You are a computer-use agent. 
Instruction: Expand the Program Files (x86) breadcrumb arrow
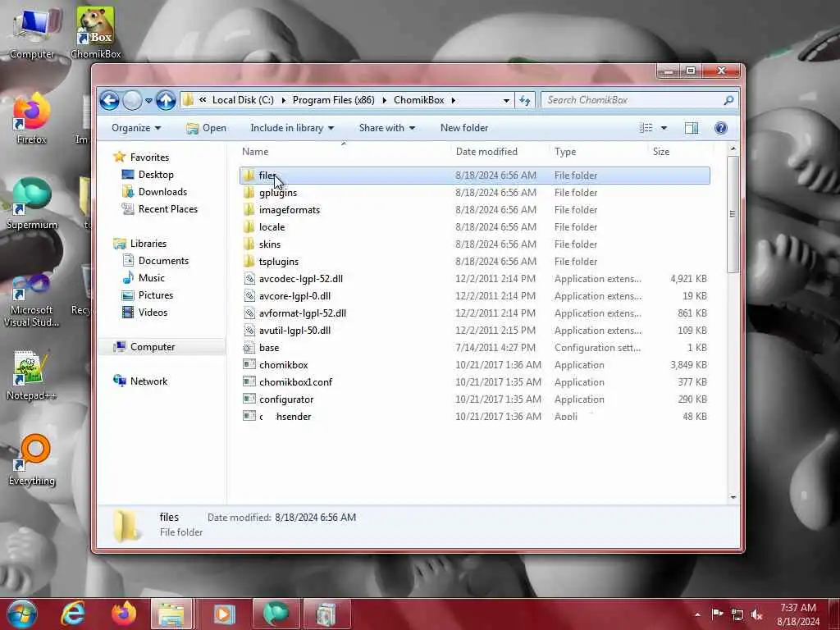(384, 100)
